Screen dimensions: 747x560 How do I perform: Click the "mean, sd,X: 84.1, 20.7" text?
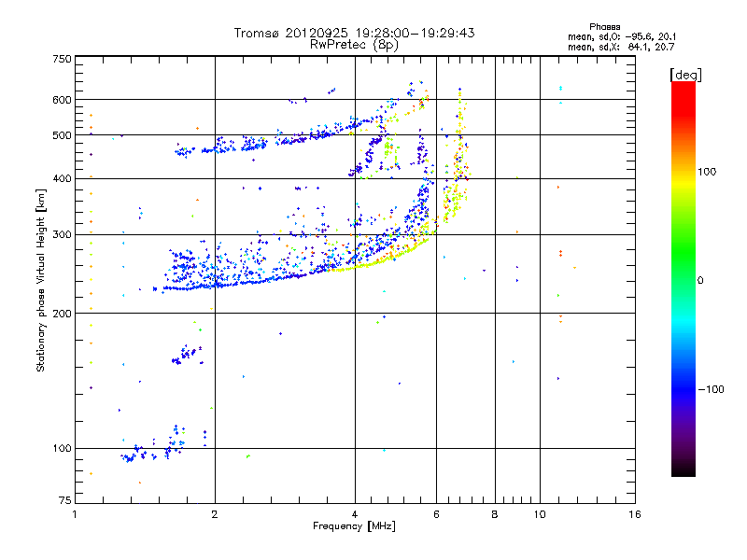pos(621,48)
